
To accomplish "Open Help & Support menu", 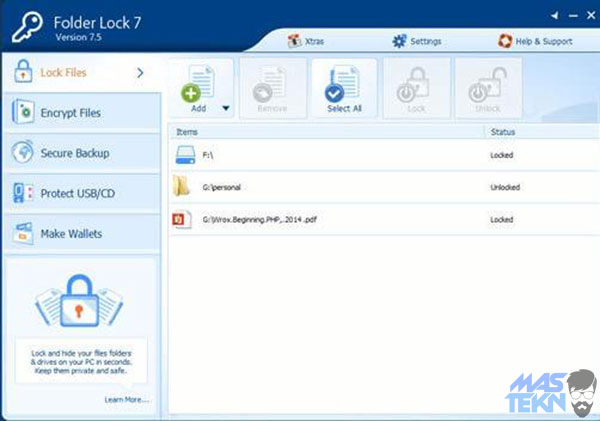I will click(535, 41).
